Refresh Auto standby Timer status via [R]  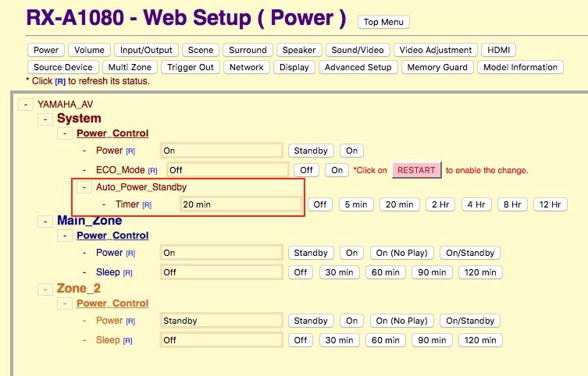coord(147,205)
